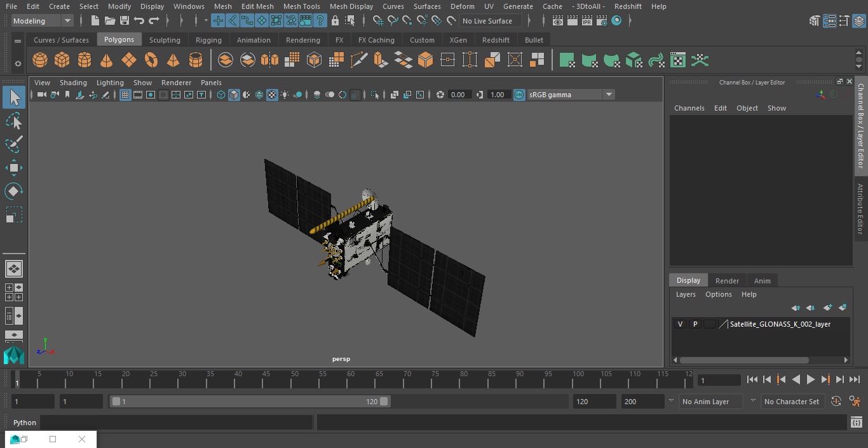Screen dimensions: 868x448
Task: Move the selected layer up in the Layer Editor
Action: (796, 308)
